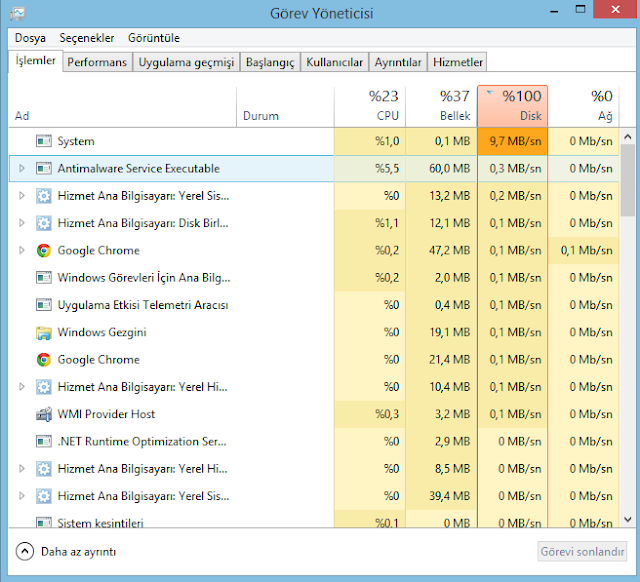Click the Görevi sonlandır button
Viewport: 640px width, 582px height.
[x=582, y=552]
